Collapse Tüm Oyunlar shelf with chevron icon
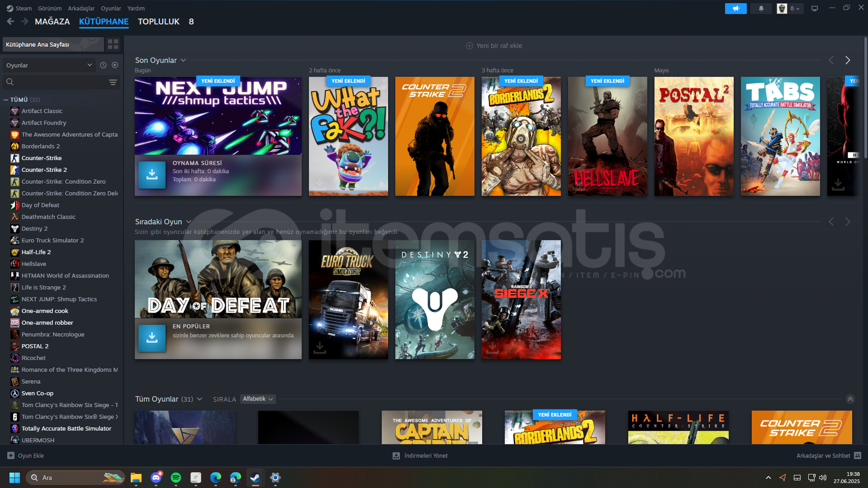Image resolution: width=868 pixels, height=488 pixels. [850, 399]
